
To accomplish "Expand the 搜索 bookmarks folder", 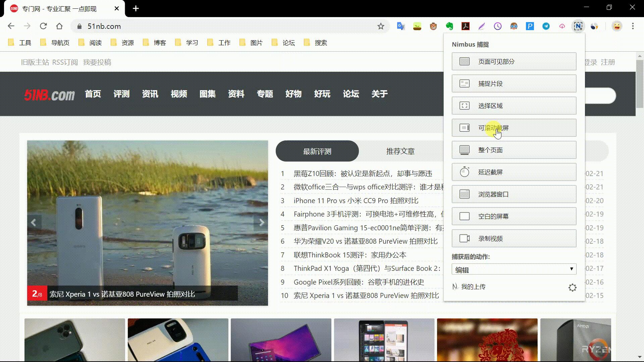I will (x=320, y=43).
